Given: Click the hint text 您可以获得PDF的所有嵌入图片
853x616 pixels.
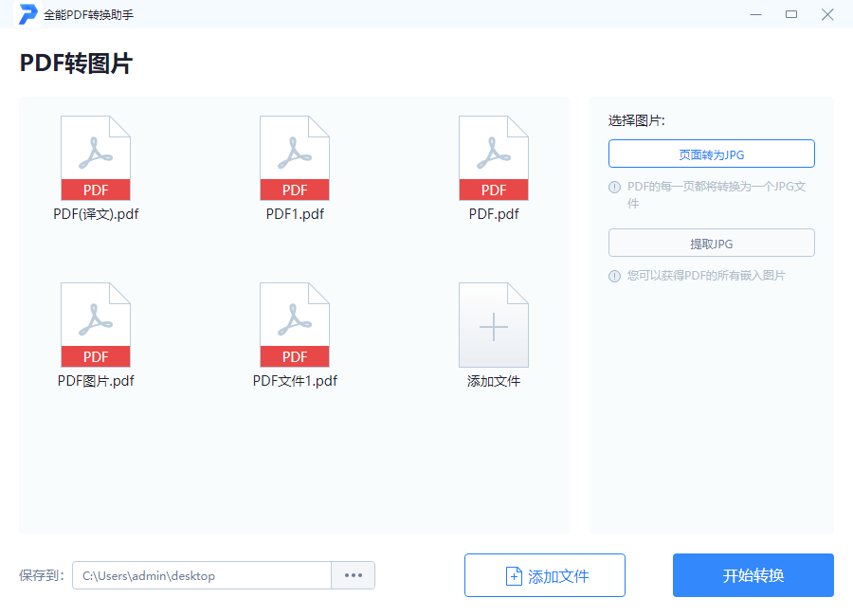Looking at the screenshot, I should coord(706,276).
